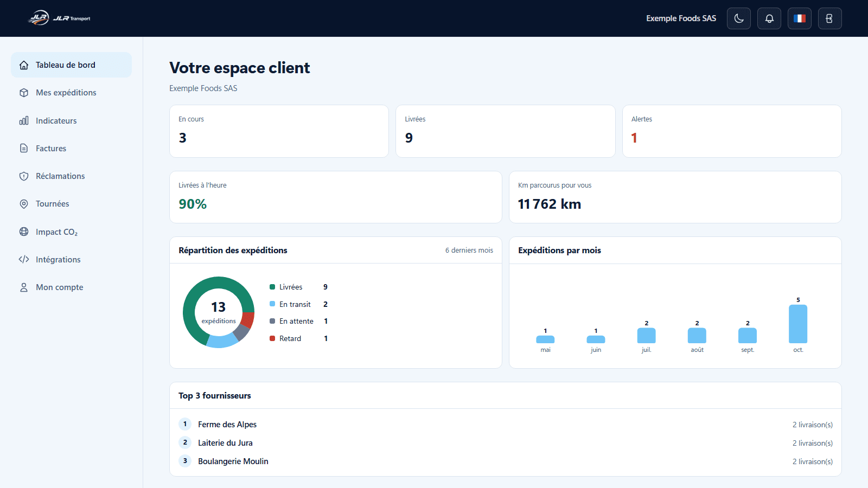Open the Tableau de bord menu item
This screenshot has width=868, height=488.
(71, 65)
